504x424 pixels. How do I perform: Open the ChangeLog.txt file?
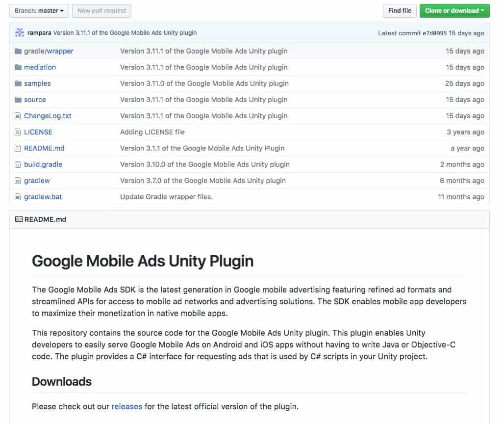(x=48, y=116)
